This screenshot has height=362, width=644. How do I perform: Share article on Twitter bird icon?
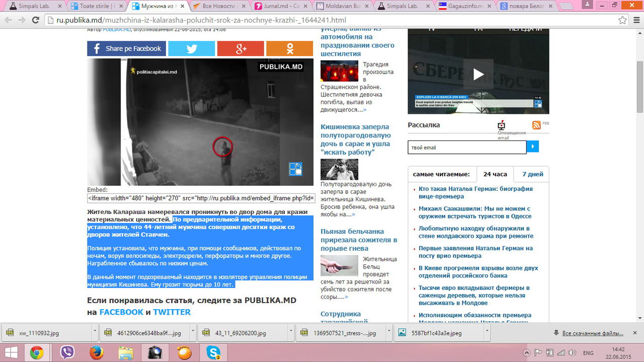[x=191, y=48]
